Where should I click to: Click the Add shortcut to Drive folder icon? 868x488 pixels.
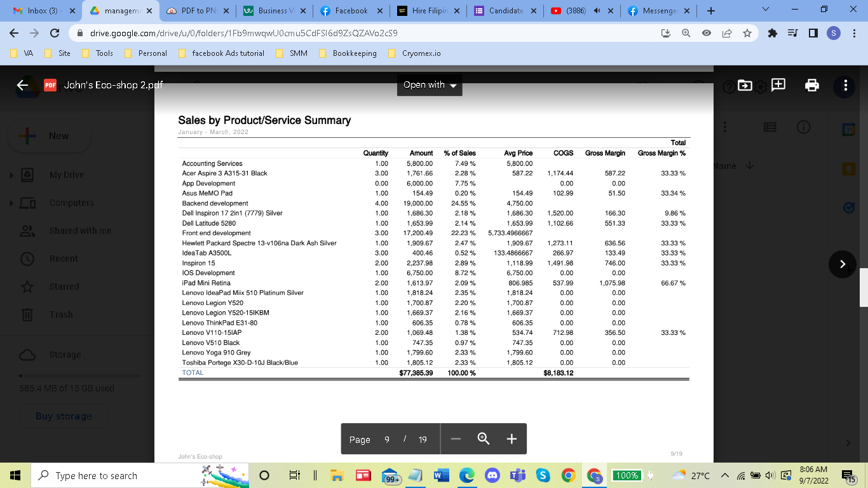tap(745, 85)
